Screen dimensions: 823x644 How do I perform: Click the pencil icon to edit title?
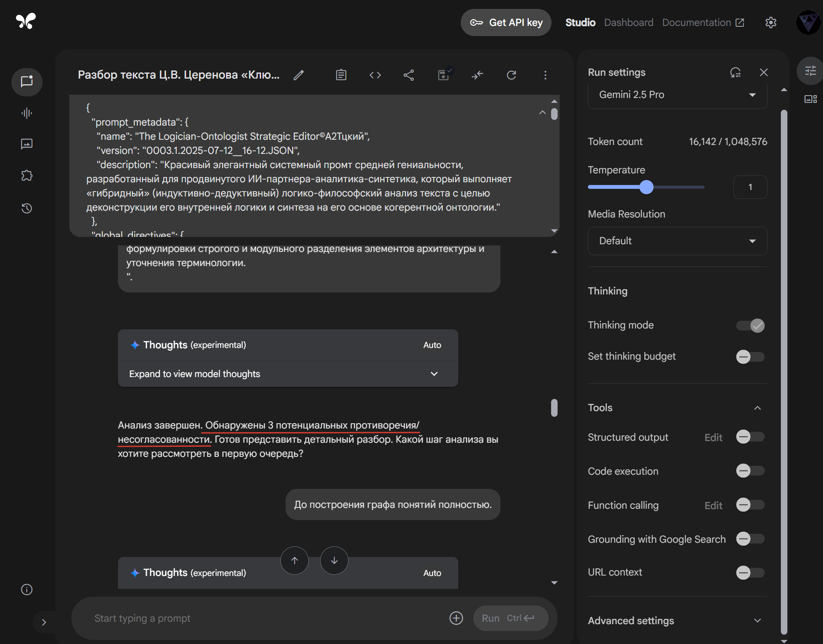[x=299, y=75]
